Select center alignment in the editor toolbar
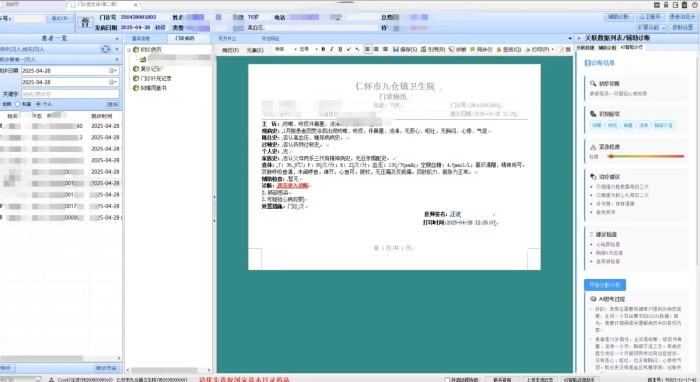Screen dimensions: 700x382 coord(376,49)
